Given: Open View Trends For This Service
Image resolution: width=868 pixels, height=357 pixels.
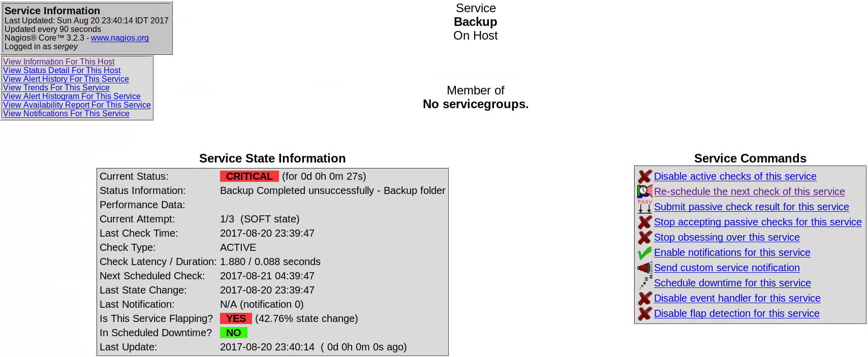Looking at the screenshot, I should (x=56, y=88).
